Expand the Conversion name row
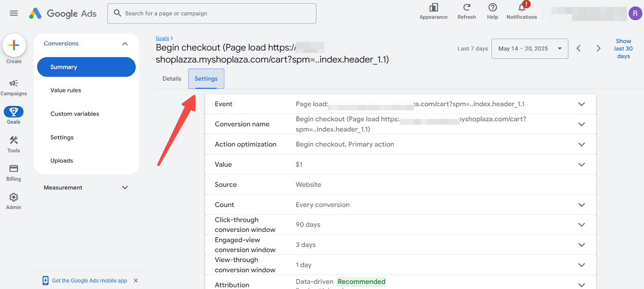This screenshot has height=289, width=644. 581,124
